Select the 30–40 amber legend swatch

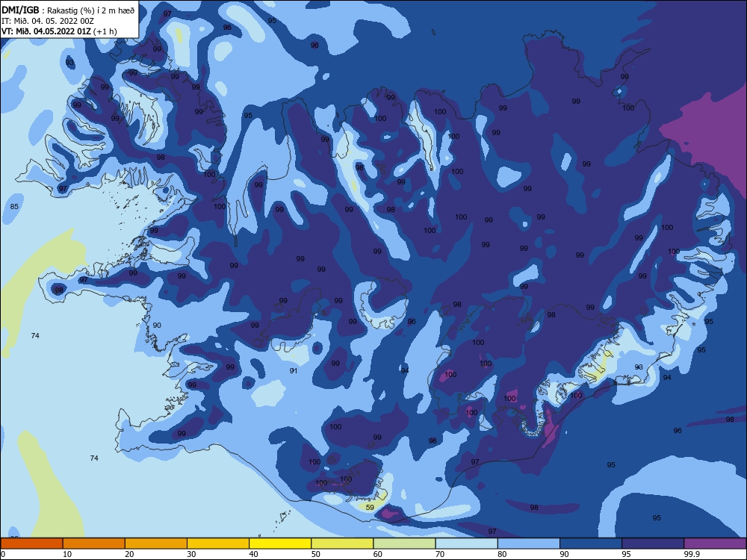pyautogui.click(x=218, y=544)
